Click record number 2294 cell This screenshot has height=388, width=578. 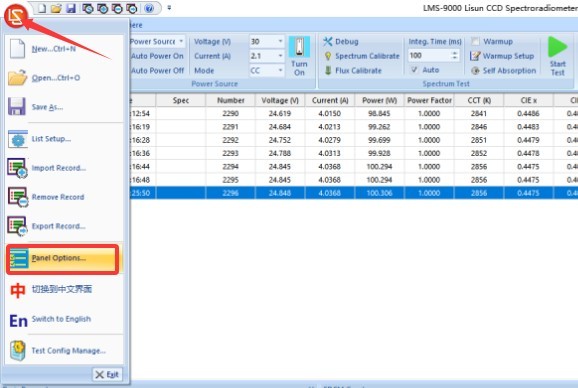230,167
